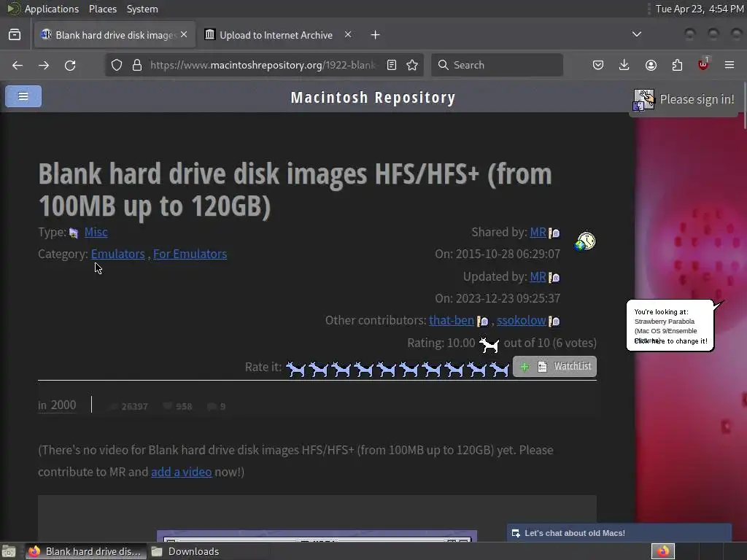Click the wallpaper speech bubble to change it

[x=670, y=326]
